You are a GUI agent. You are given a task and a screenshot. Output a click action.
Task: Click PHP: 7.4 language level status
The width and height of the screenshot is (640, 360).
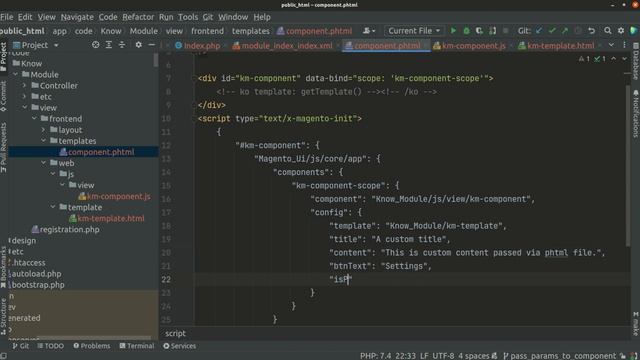(376, 356)
